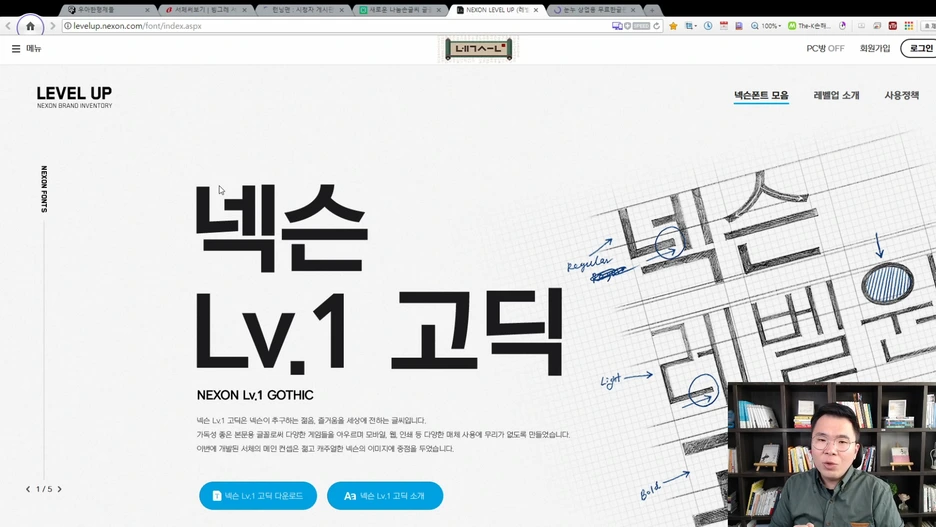Toggle PC방 OFF switch
The width and height of the screenshot is (936, 527).
[825, 48]
